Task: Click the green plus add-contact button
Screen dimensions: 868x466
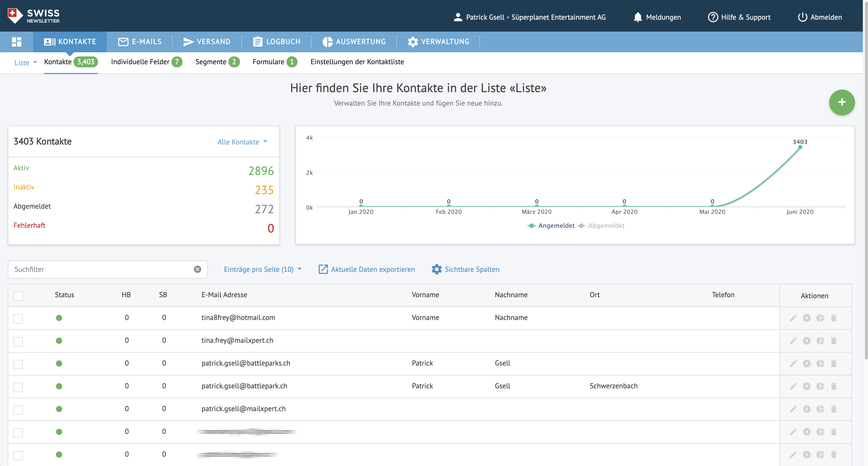Action: click(x=841, y=102)
